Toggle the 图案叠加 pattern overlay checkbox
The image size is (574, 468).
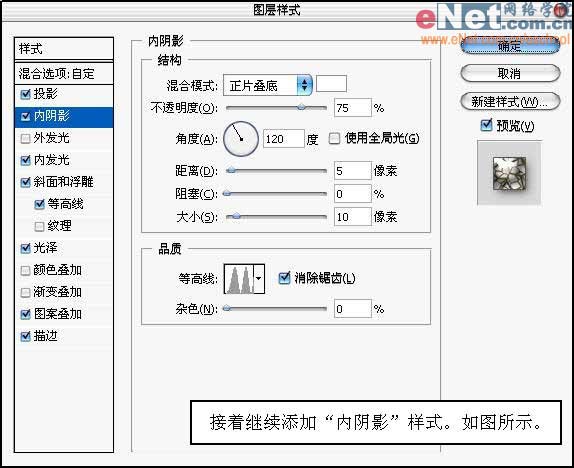[x=25, y=314]
